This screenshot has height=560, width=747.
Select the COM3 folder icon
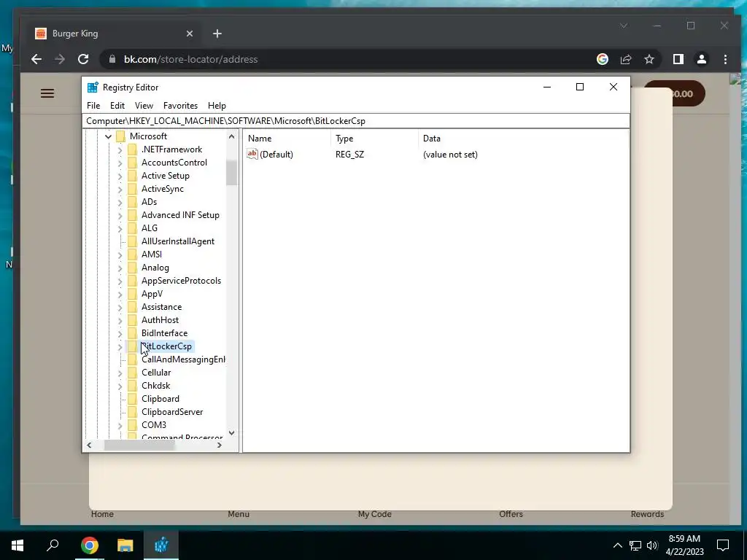(x=133, y=425)
